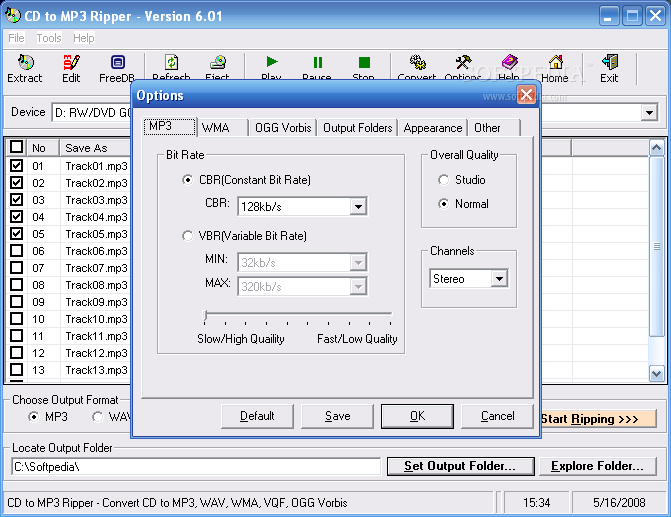
Task: Select Track02.mp3 in the list
Action: click(x=96, y=183)
